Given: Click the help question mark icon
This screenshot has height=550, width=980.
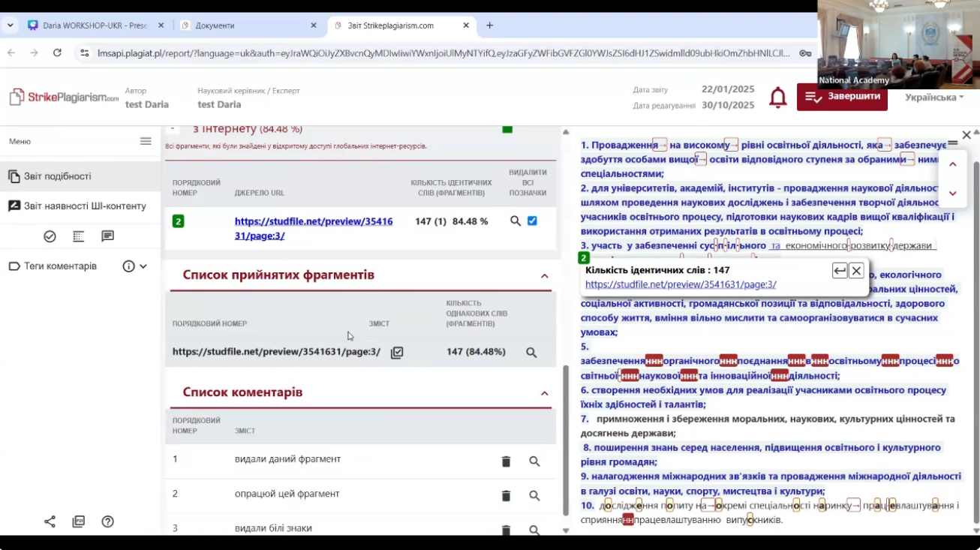Looking at the screenshot, I should [x=108, y=521].
